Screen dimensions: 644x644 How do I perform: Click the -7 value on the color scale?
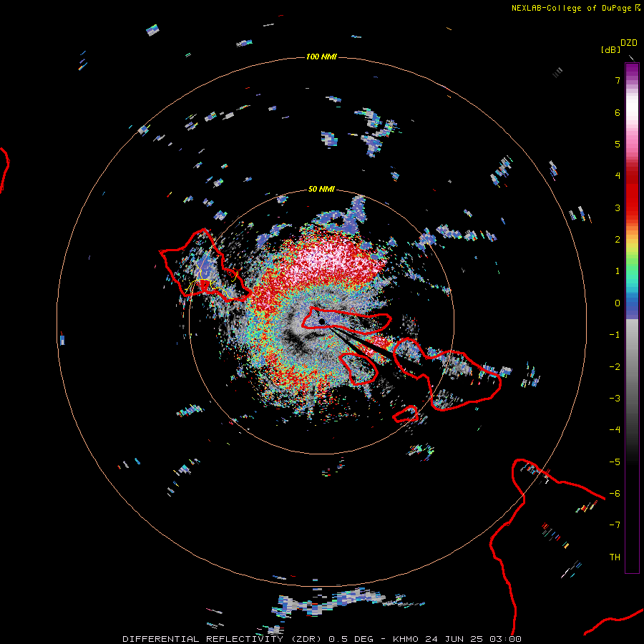(x=615, y=525)
